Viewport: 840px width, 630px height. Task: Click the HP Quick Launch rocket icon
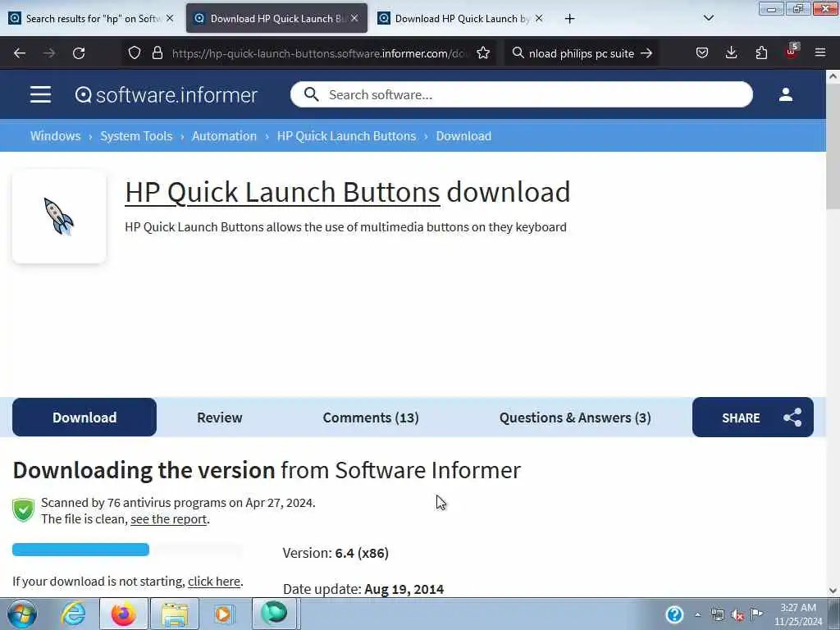click(x=59, y=217)
